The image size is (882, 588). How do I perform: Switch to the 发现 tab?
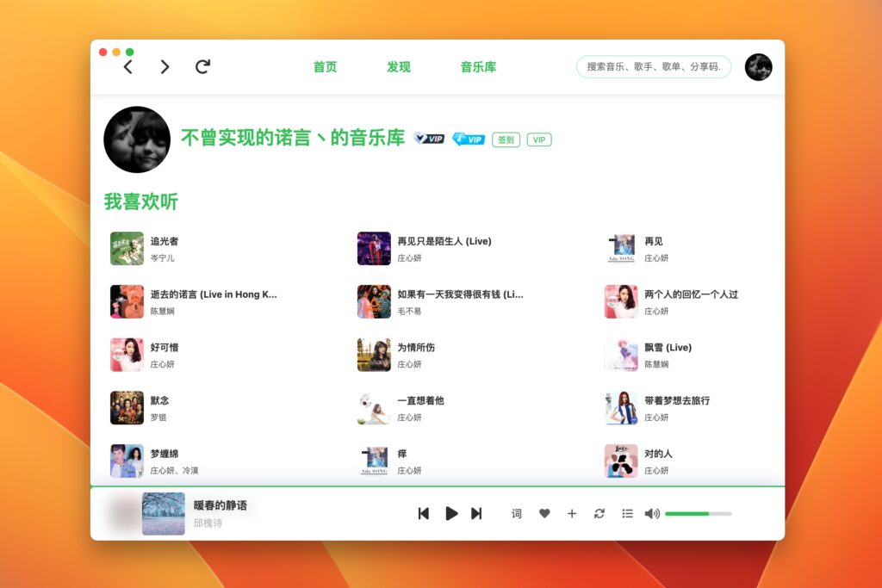399,66
